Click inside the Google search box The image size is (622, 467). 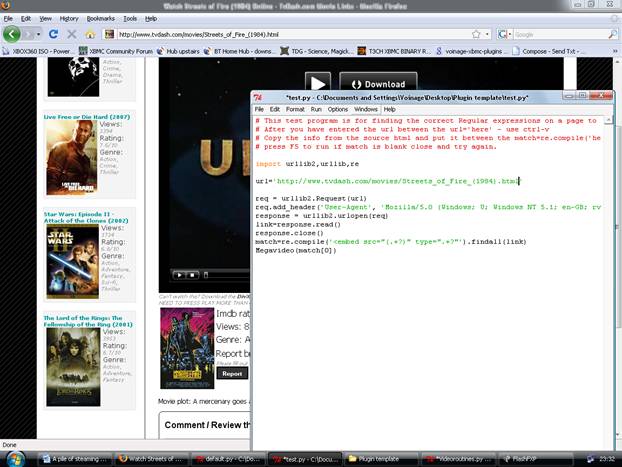pos(561,35)
